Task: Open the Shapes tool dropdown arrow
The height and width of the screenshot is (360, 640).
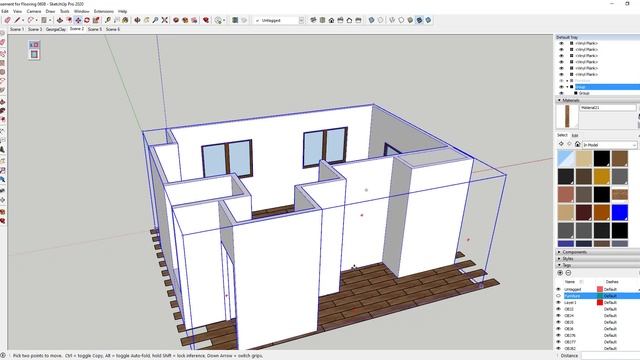Action: 50,20
